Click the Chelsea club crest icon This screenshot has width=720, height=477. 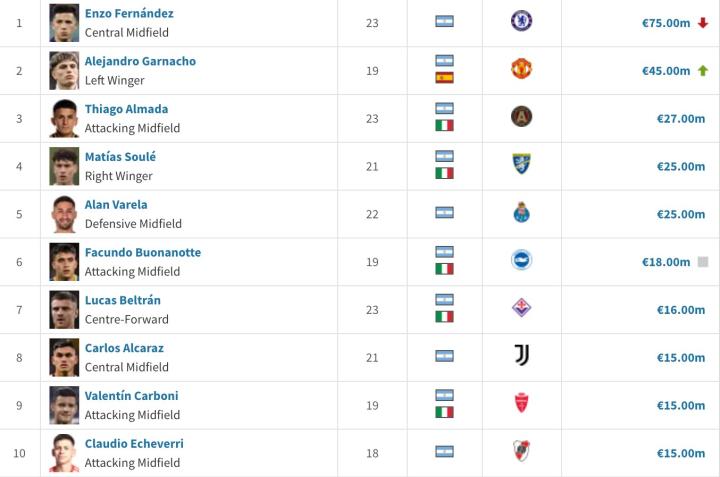[521, 21]
